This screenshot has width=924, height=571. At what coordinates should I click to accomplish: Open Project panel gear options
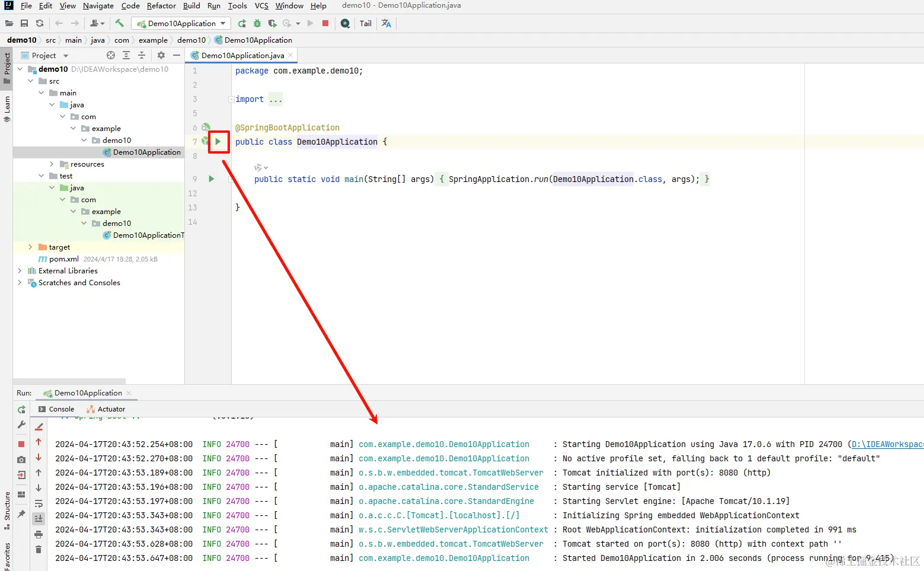[161, 55]
